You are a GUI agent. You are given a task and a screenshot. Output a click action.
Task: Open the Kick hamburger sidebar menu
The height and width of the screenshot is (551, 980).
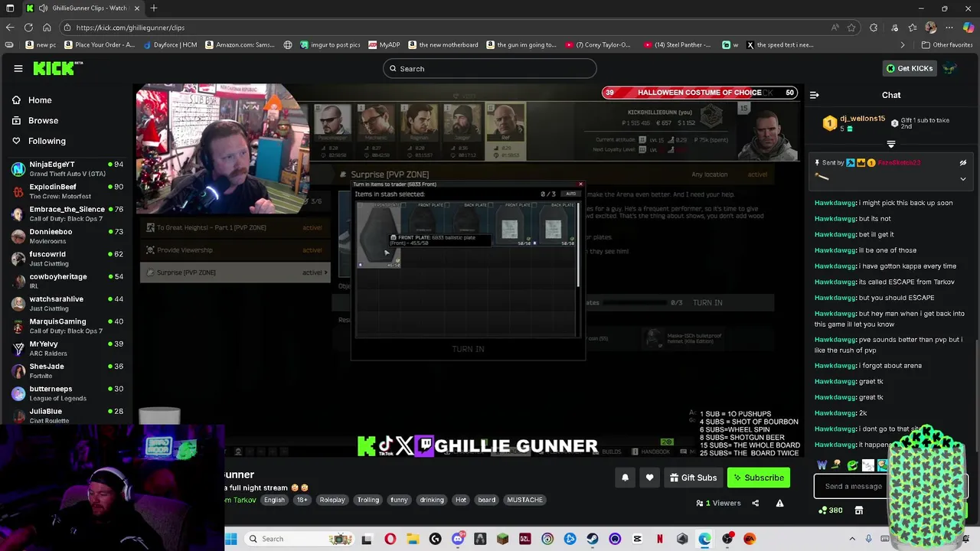coord(18,69)
